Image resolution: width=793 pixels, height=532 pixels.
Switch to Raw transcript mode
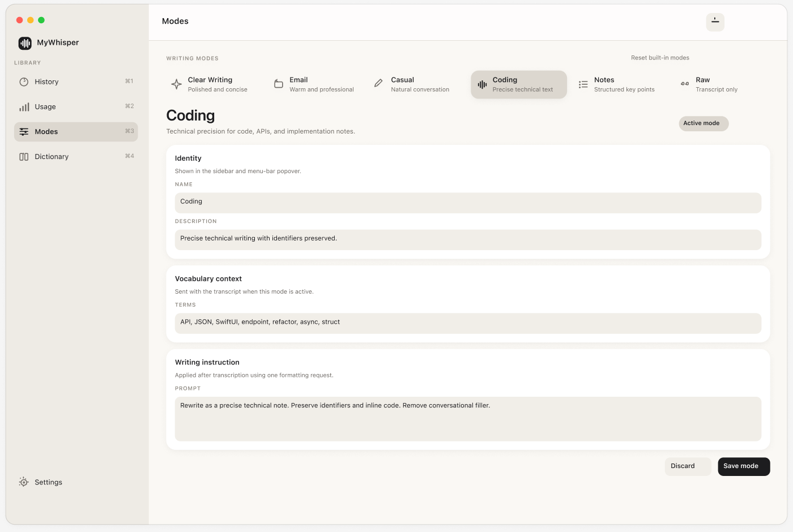[722, 84]
